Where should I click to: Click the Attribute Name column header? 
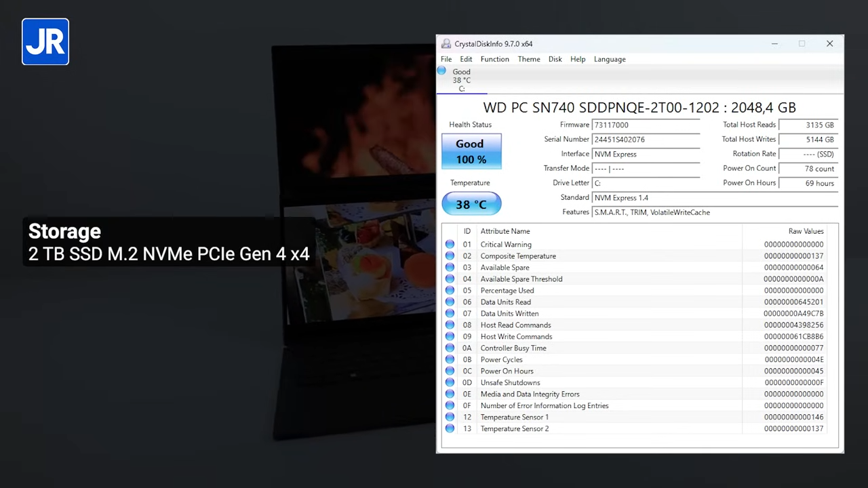click(505, 231)
